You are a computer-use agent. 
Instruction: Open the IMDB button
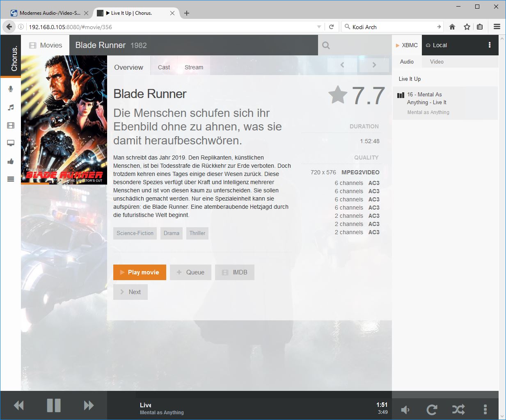(235, 272)
